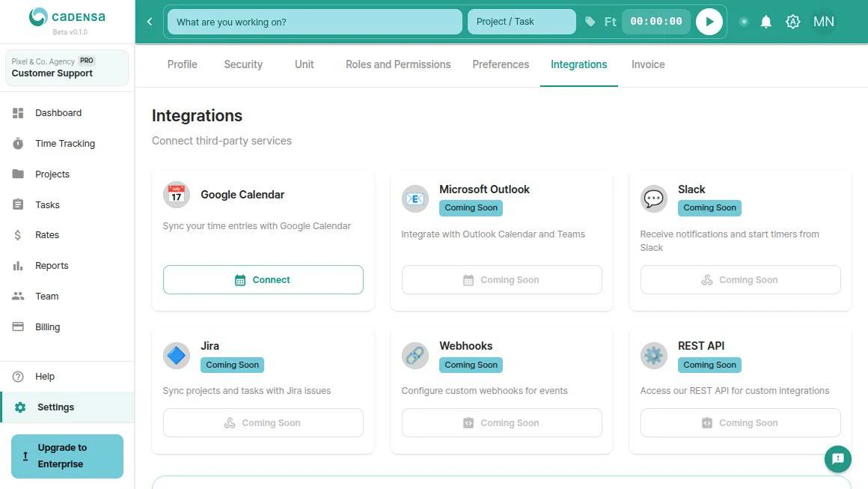Image resolution: width=868 pixels, height=489 pixels.
Task: Click Webhooks Coming Soon button
Action: pos(501,422)
